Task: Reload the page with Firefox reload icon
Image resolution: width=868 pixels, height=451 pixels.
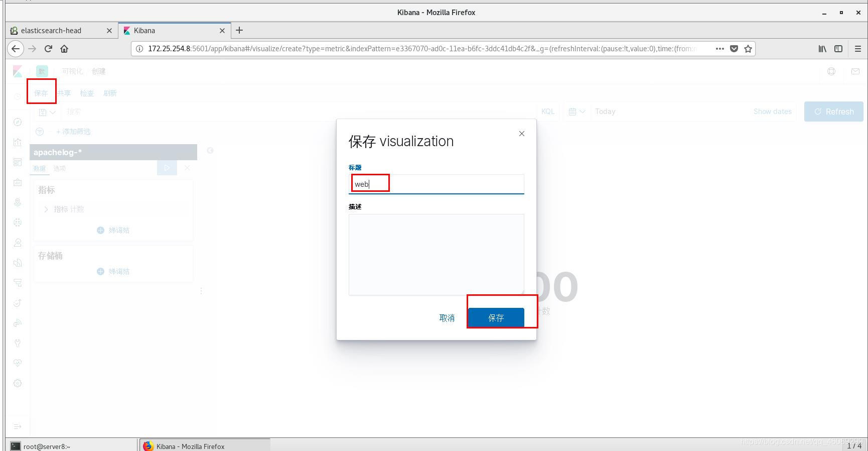Action: click(48, 49)
